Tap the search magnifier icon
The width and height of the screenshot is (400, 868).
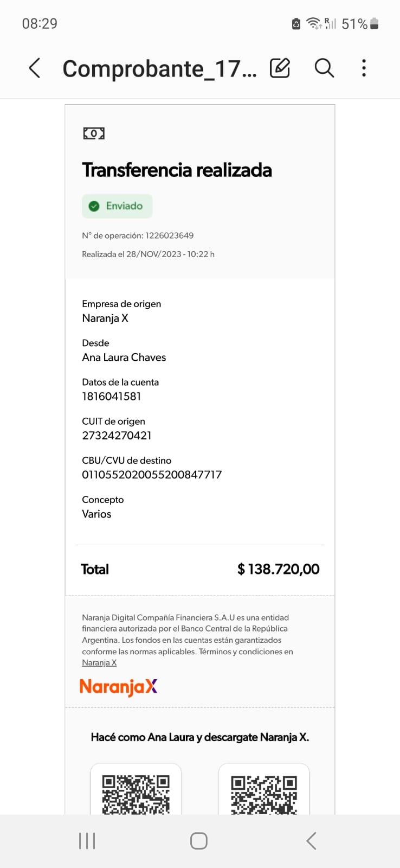click(324, 68)
